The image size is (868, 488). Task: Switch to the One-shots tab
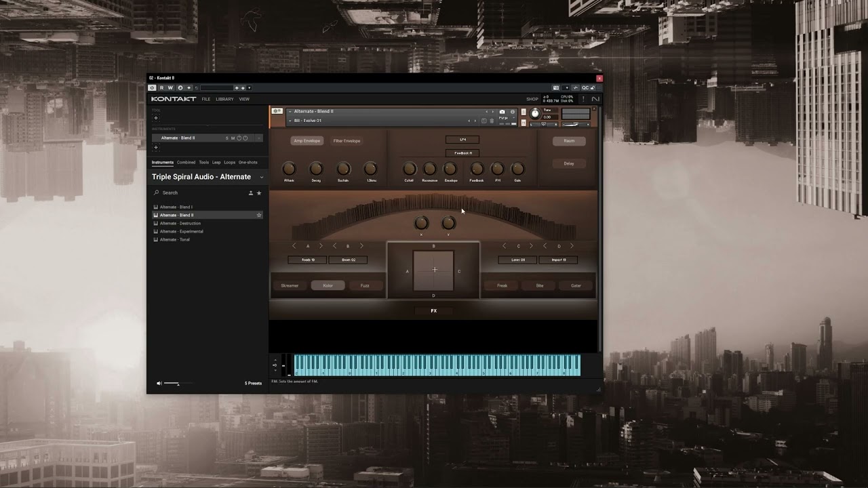tap(248, 163)
